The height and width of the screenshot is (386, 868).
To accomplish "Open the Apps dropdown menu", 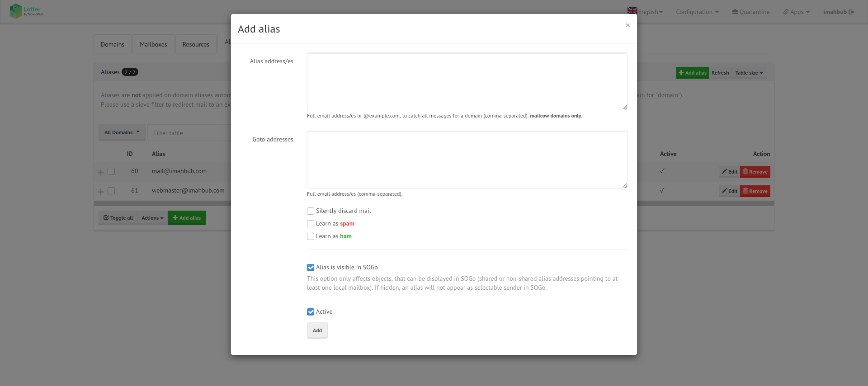I will click(x=797, y=12).
